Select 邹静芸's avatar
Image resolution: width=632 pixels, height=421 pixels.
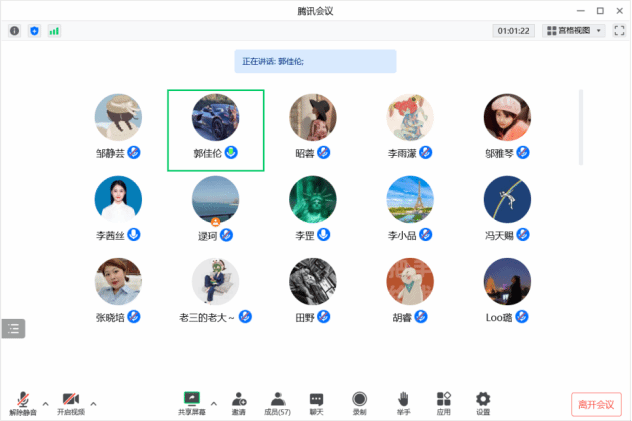pyautogui.click(x=118, y=117)
